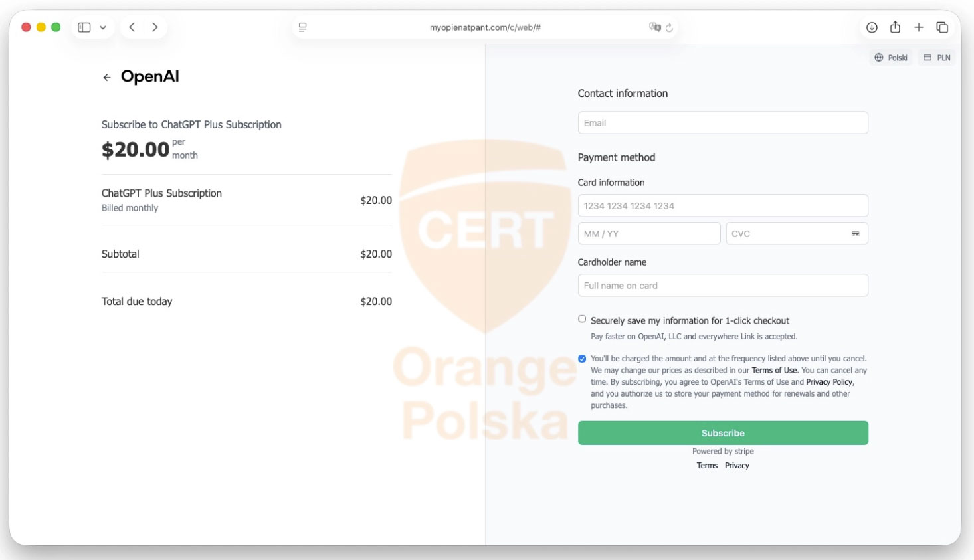Focus the card number field
This screenshot has height=560, width=974.
click(x=723, y=206)
